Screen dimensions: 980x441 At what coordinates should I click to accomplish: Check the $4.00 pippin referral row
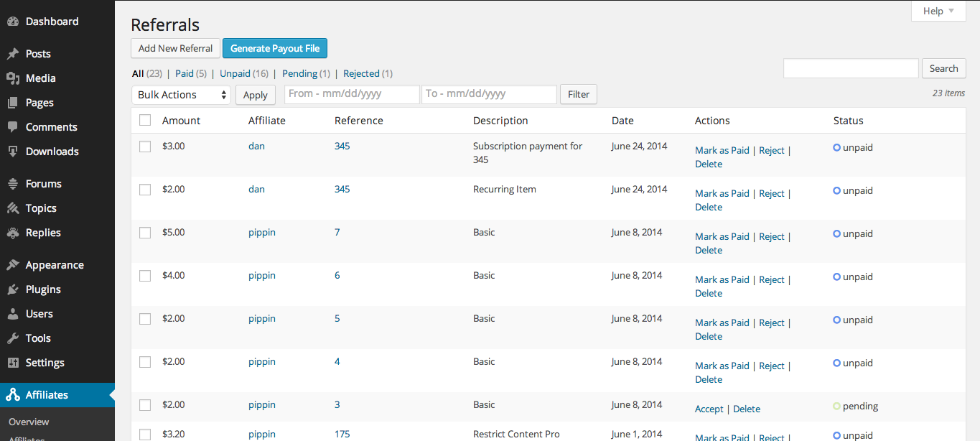145,276
